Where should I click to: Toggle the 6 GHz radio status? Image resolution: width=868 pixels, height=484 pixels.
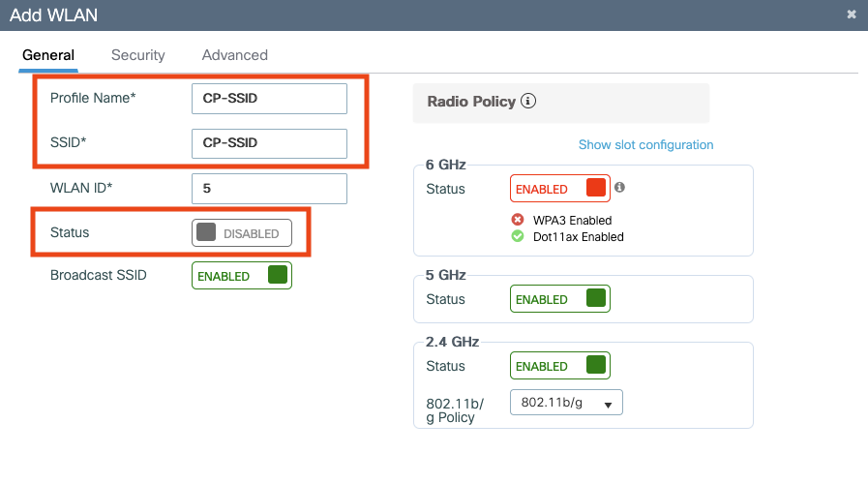pos(559,189)
